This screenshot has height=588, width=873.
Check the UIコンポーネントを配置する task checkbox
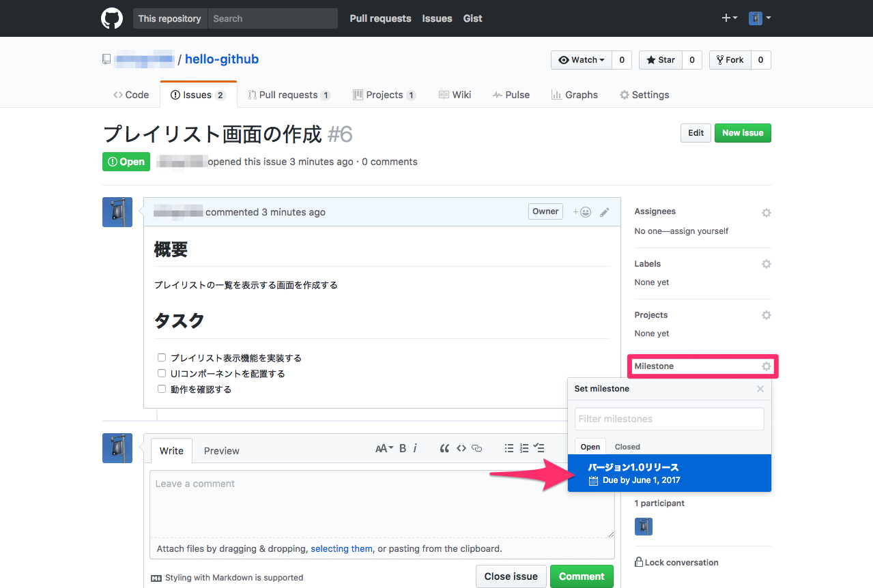(x=162, y=373)
